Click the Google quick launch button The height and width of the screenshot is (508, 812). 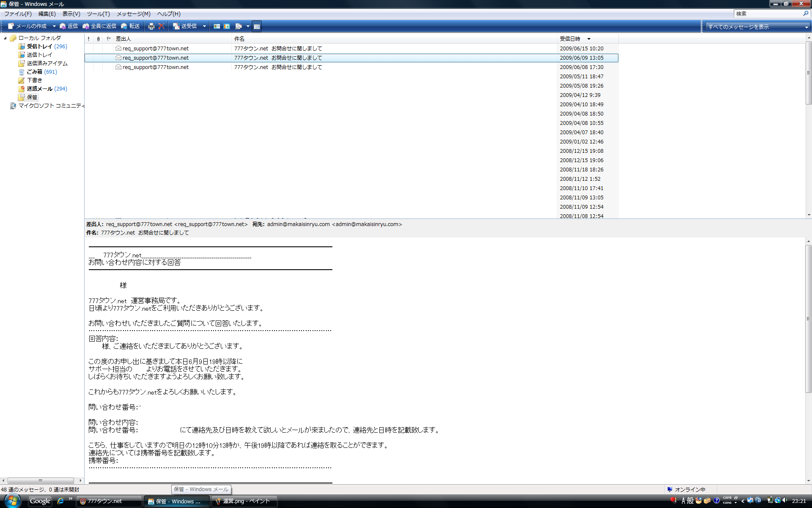click(x=40, y=501)
